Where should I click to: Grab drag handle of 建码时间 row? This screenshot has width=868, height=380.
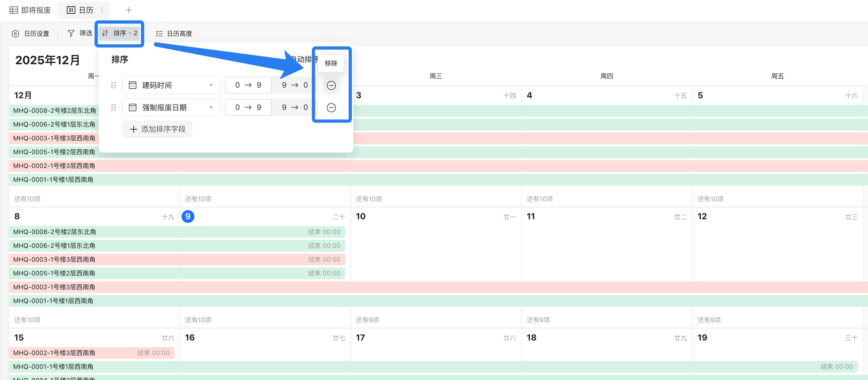[x=114, y=85]
